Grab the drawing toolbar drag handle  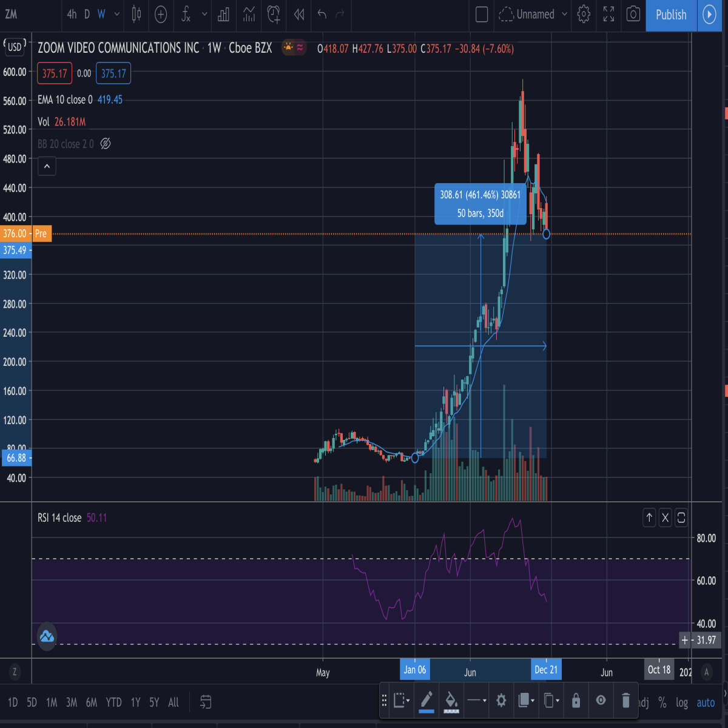[x=384, y=701]
